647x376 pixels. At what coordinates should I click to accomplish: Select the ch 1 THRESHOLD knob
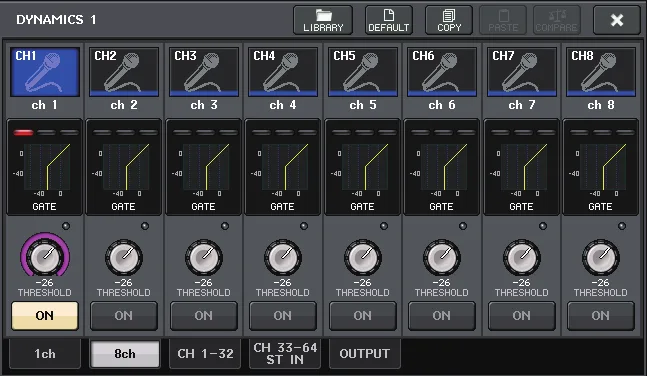[x=45, y=257]
